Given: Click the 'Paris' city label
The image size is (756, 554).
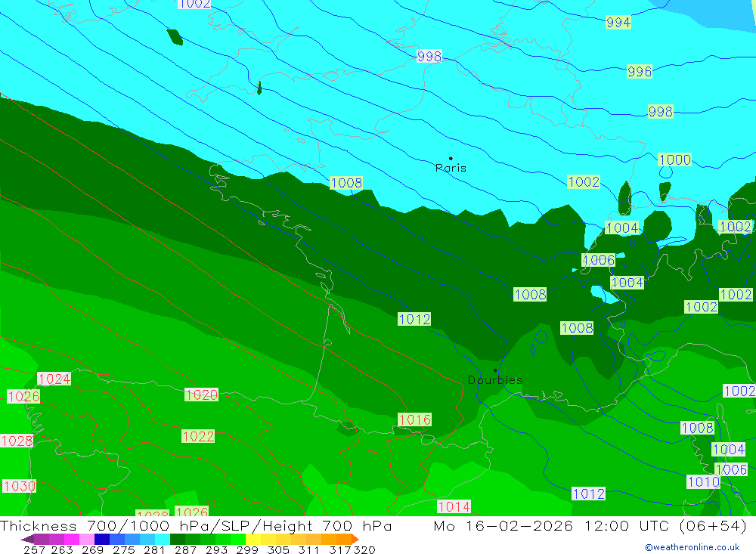Looking at the screenshot, I should (451, 168).
